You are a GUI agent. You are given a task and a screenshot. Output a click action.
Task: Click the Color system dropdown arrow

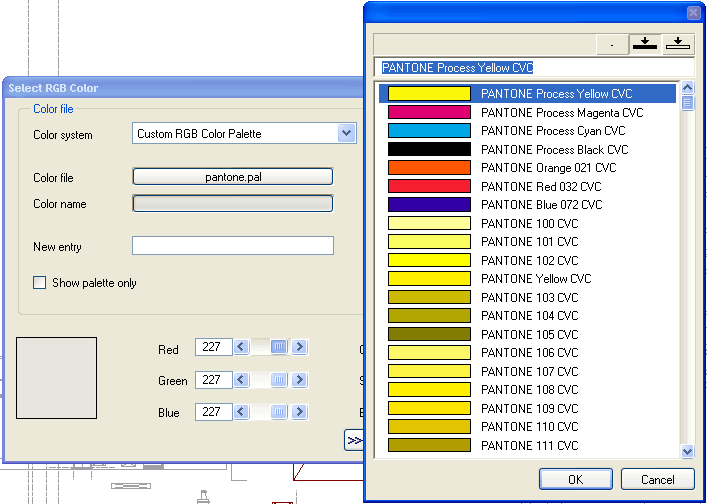pos(346,133)
